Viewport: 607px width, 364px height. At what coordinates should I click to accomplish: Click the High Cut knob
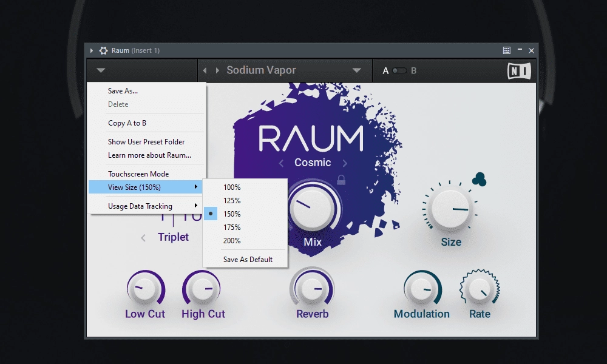203,289
